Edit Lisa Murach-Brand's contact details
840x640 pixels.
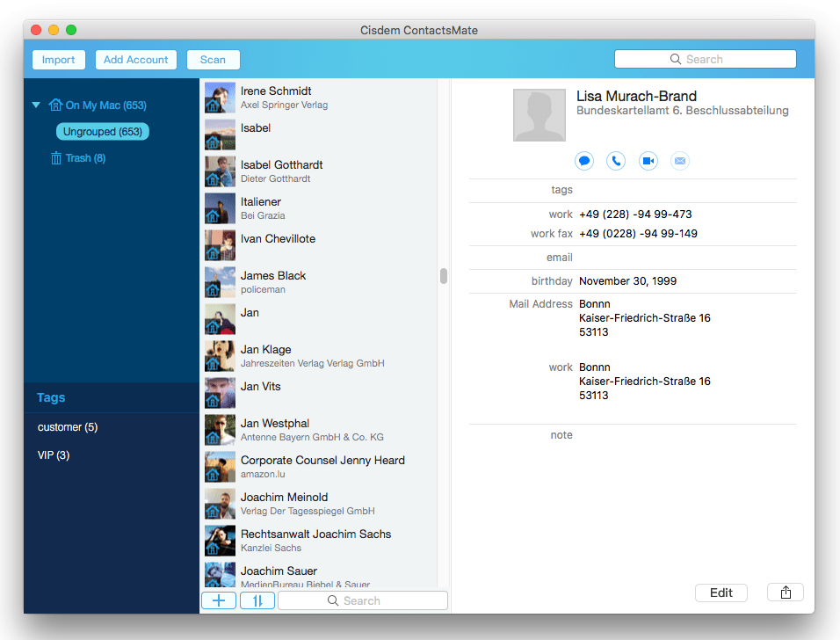tap(721, 592)
